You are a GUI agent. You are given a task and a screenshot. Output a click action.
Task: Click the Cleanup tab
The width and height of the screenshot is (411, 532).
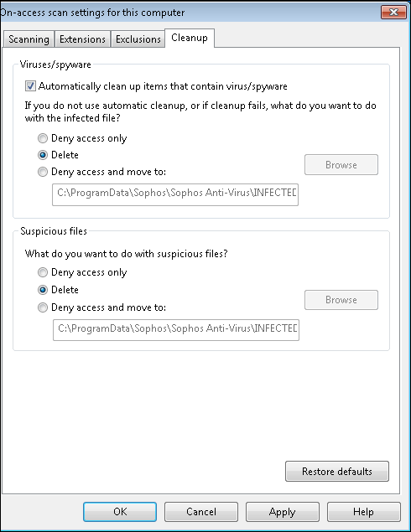[x=190, y=38]
